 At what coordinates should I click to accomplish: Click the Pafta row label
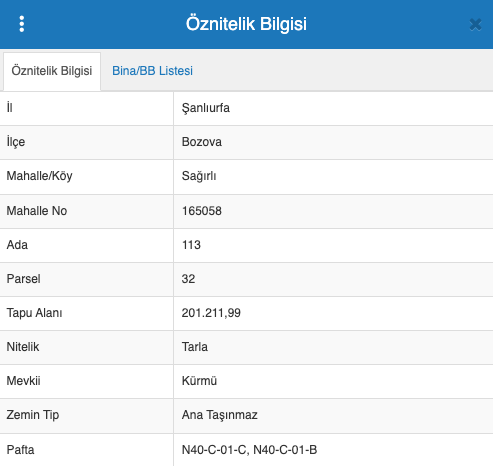coord(20,450)
